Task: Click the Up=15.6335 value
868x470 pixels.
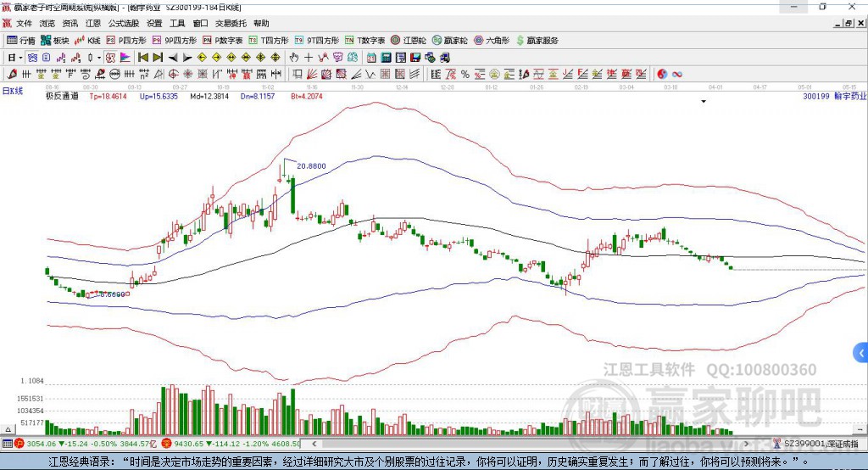Action: [x=159, y=96]
